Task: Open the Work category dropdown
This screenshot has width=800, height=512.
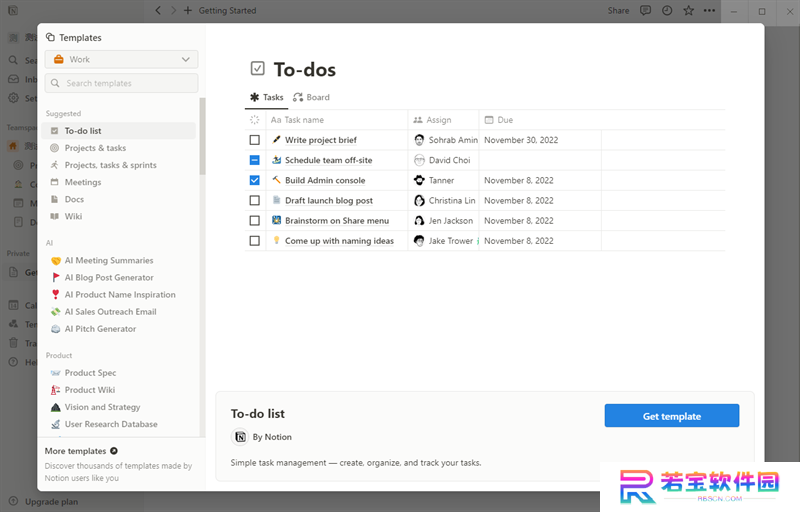Action: coord(121,59)
